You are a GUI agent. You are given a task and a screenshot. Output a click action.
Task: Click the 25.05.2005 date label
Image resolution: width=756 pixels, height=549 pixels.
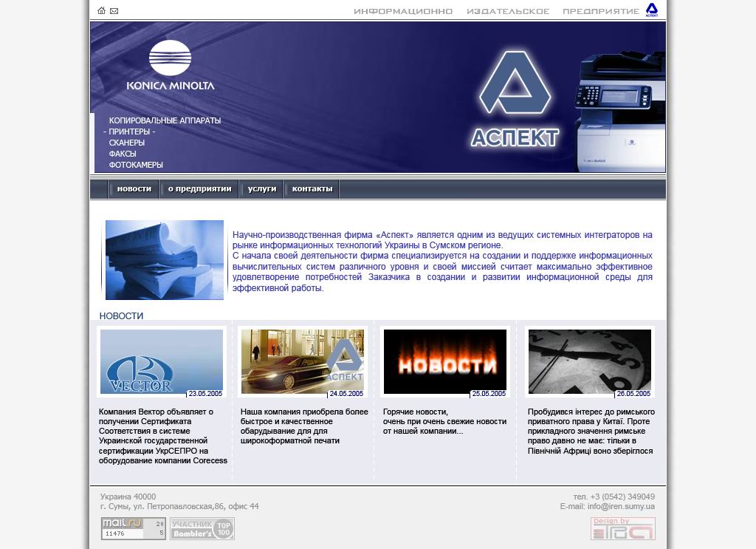489,394
